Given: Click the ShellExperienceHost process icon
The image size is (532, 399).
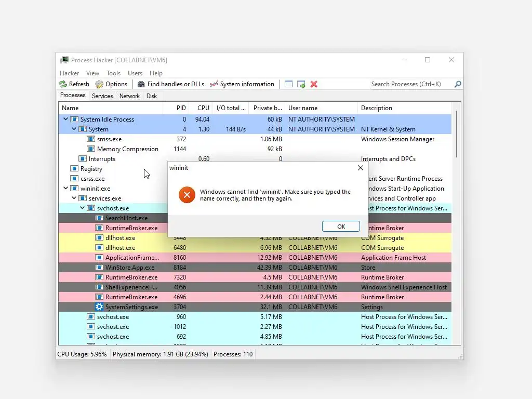Looking at the screenshot, I should click(x=99, y=287).
